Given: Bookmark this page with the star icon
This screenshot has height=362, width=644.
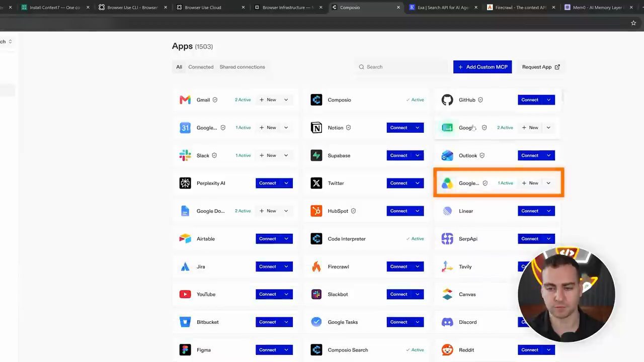Looking at the screenshot, I should coord(633,23).
